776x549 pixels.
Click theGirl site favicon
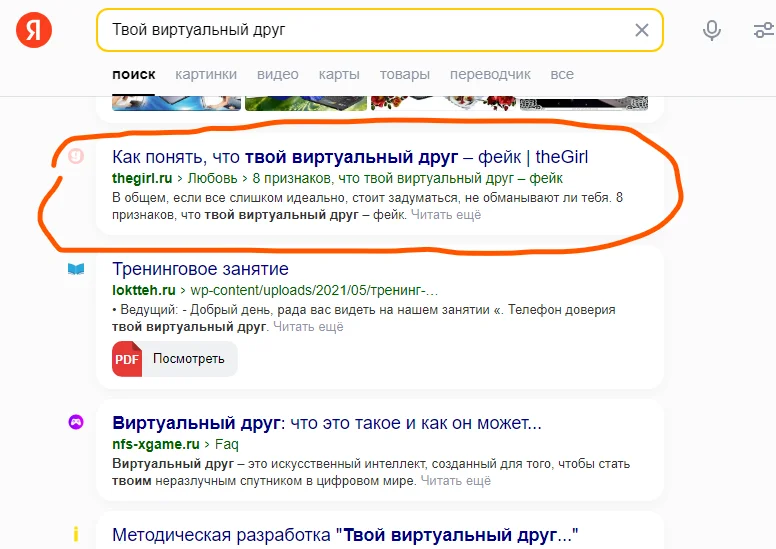(76, 156)
